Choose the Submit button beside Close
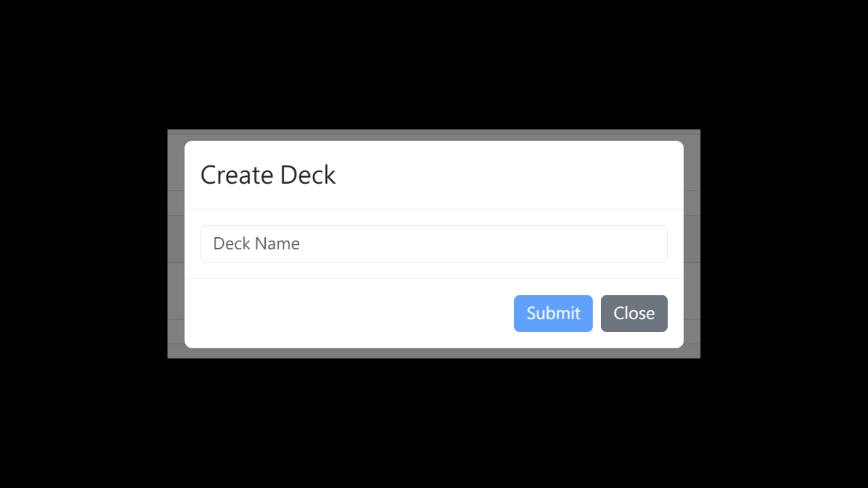Screen dimensions: 868x488 [553, 313]
